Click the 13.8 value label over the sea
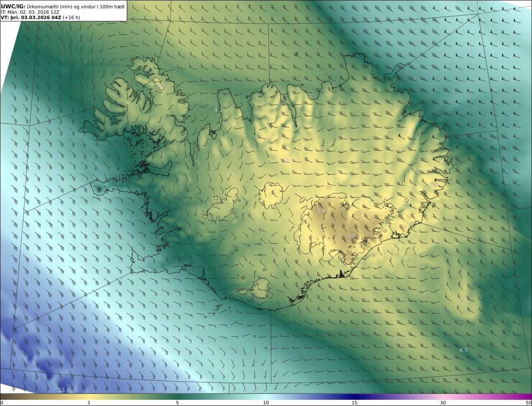The width and height of the screenshot is (532, 406). click(64, 390)
